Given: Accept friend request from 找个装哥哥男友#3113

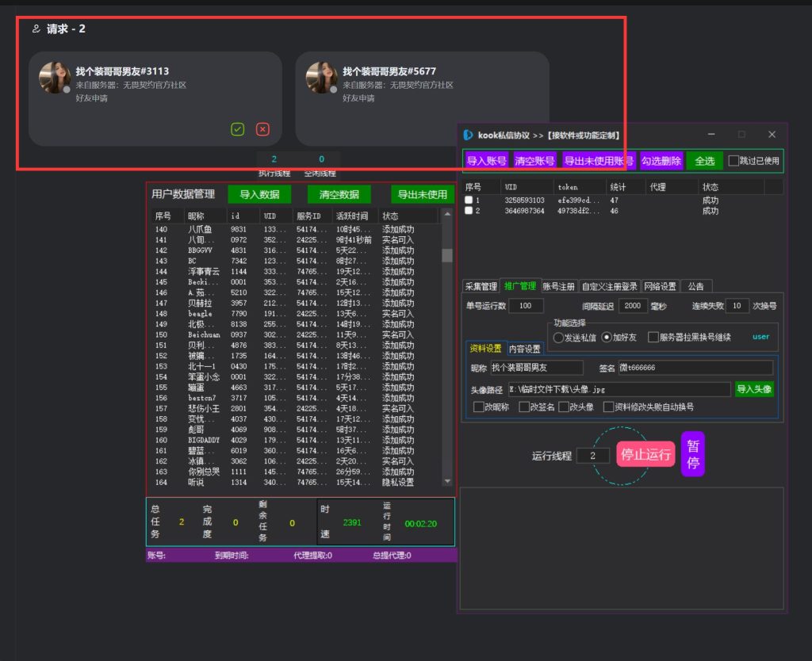Looking at the screenshot, I should 237,129.
